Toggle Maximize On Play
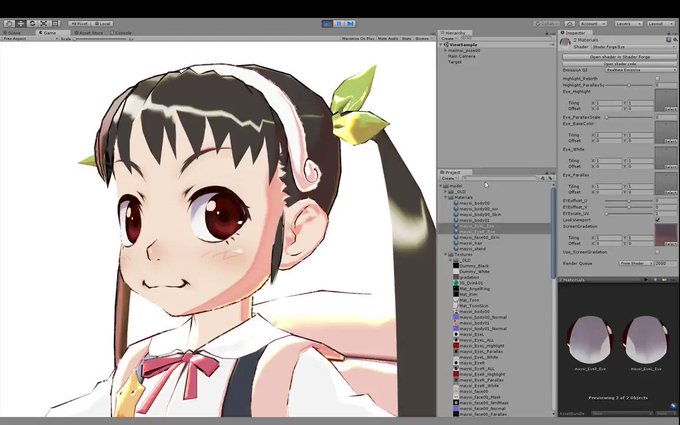 (x=358, y=39)
